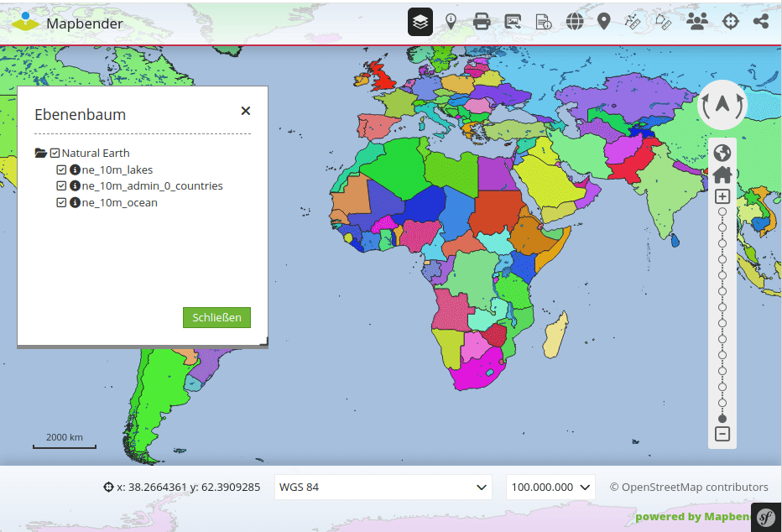The height and width of the screenshot is (532, 782).
Task: Uncheck the ne_10m_lakes layer
Action: tap(61, 169)
